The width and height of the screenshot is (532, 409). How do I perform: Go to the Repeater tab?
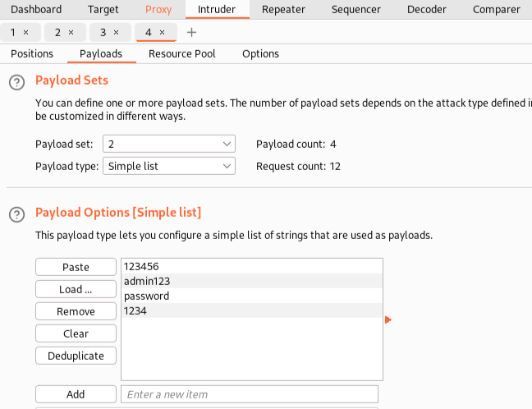click(x=283, y=10)
